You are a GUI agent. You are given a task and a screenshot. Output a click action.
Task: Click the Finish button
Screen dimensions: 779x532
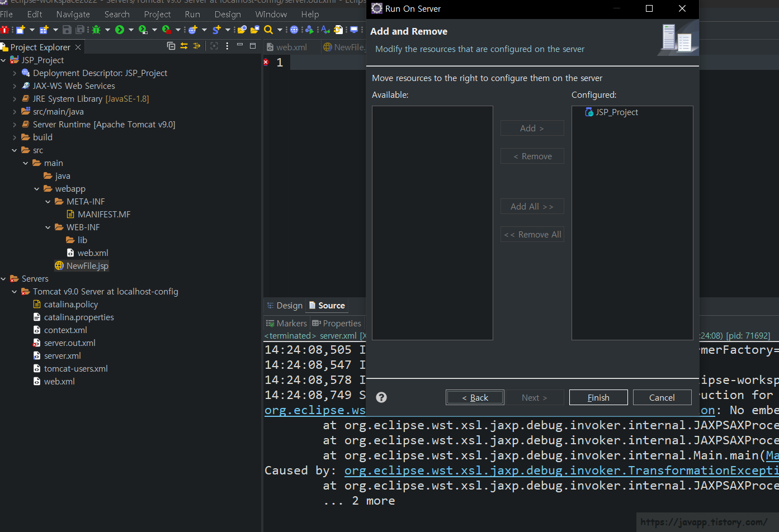coord(598,397)
